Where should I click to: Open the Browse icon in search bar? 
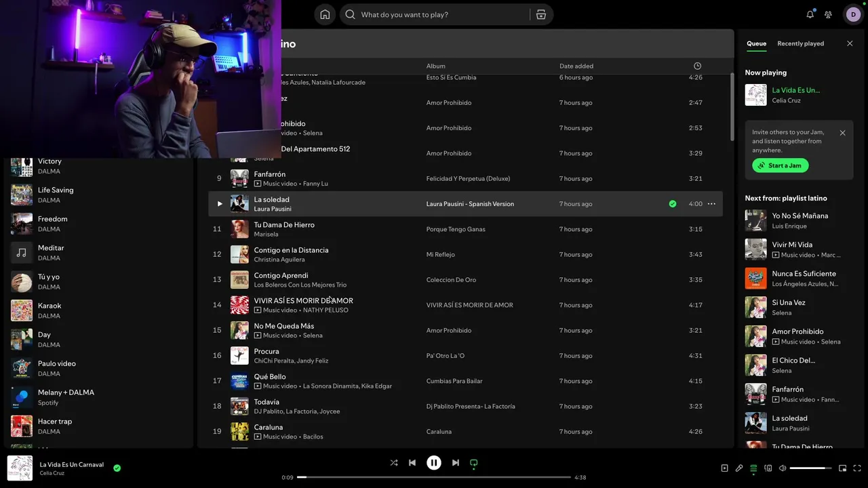[540, 14]
